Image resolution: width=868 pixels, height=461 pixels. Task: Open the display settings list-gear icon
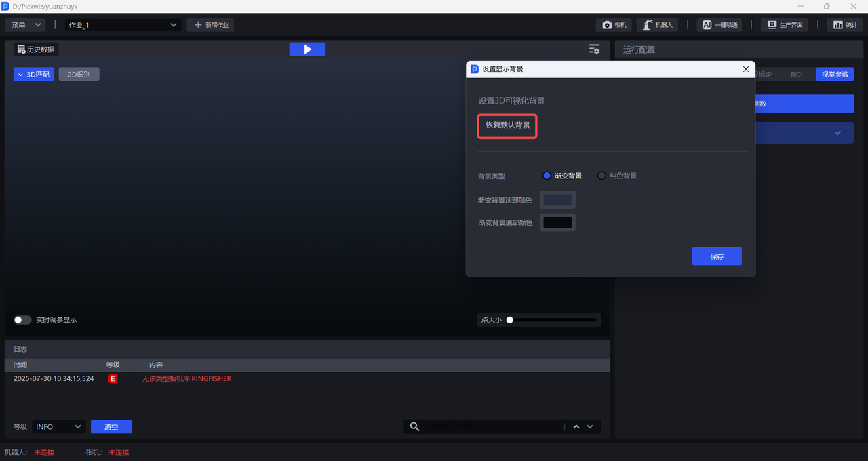[x=594, y=49]
